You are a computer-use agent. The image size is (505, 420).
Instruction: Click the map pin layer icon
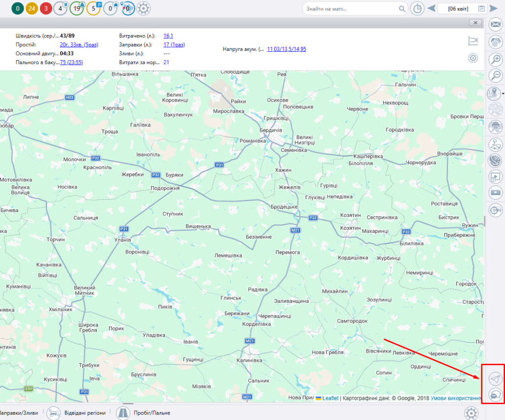[x=494, y=93]
